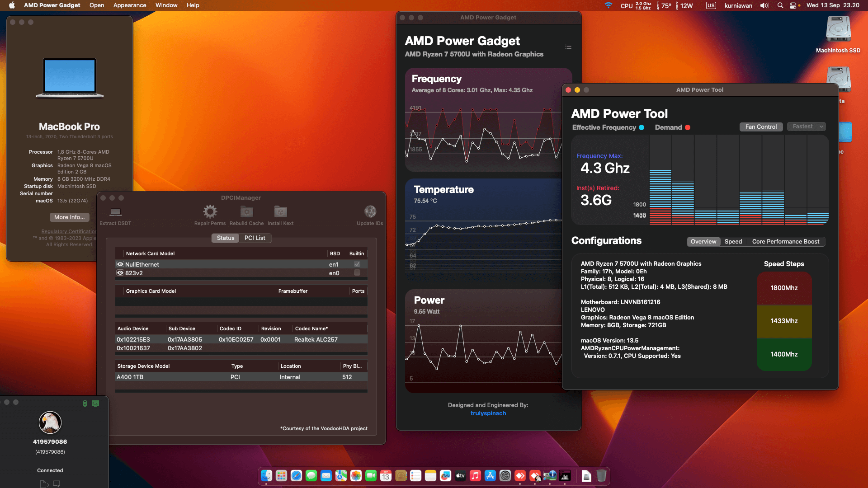Viewport: 868px width, 488px height.
Task: Click Spotlight search icon in menu bar
Action: (780, 5)
